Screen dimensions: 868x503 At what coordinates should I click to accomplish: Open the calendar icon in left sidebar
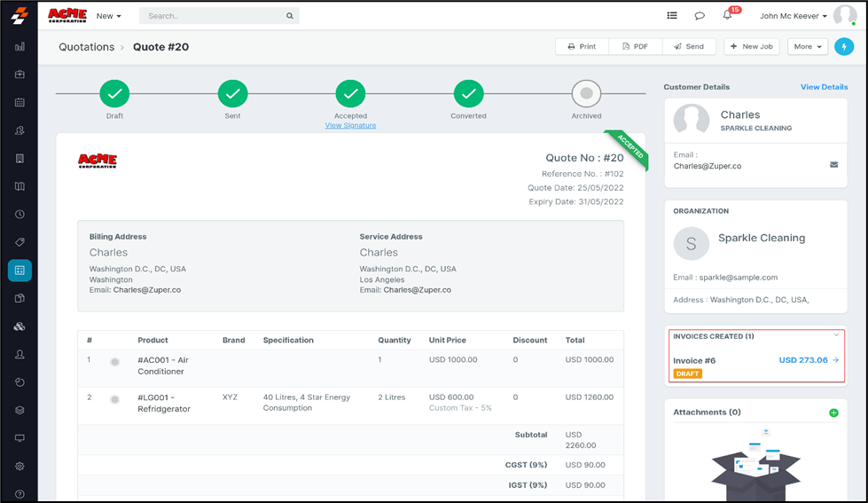[20, 102]
